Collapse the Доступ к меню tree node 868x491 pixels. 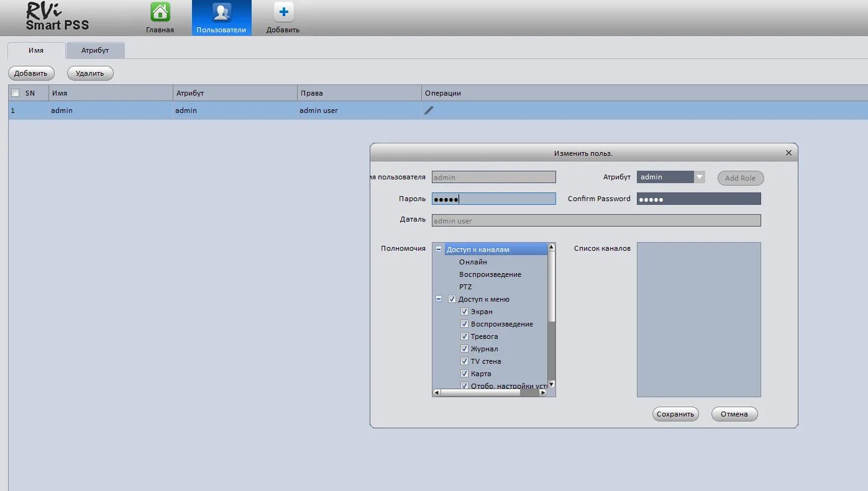[439, 299]
